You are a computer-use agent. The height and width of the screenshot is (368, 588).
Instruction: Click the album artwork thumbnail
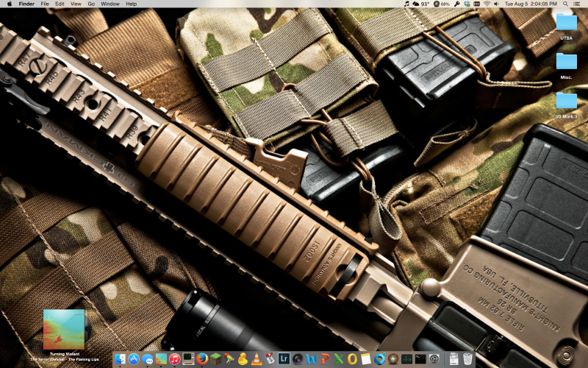pos(64,329)
